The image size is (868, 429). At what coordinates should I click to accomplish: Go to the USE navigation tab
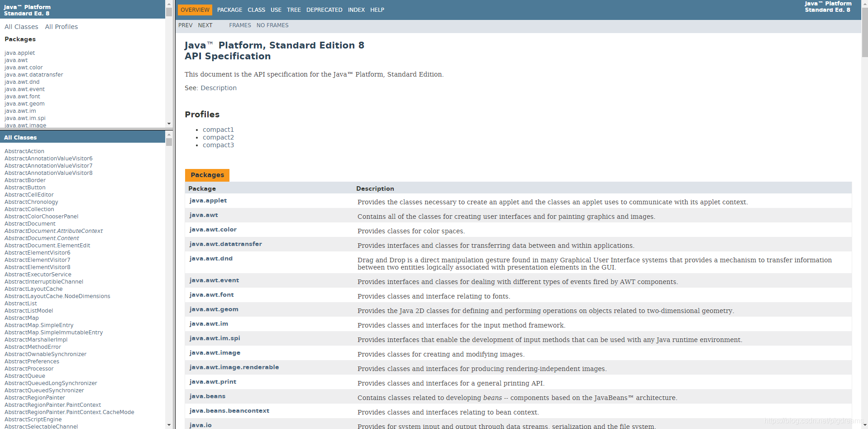(276, 10)
